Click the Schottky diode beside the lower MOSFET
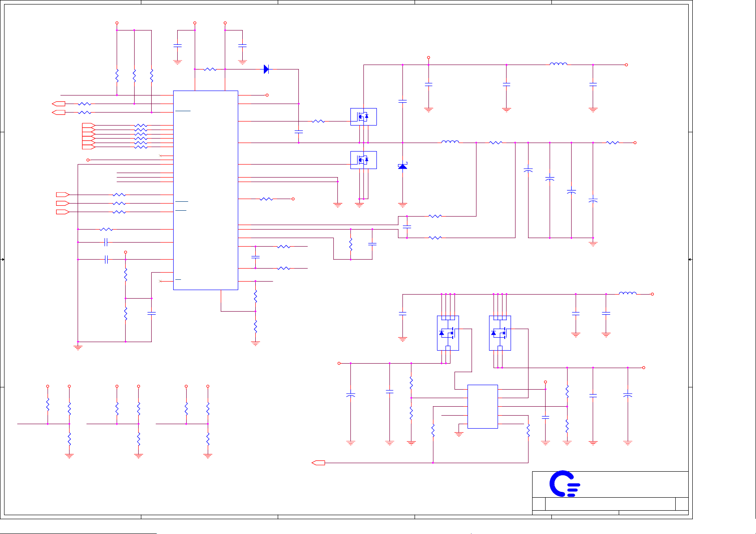 click(x=402, y=166)
